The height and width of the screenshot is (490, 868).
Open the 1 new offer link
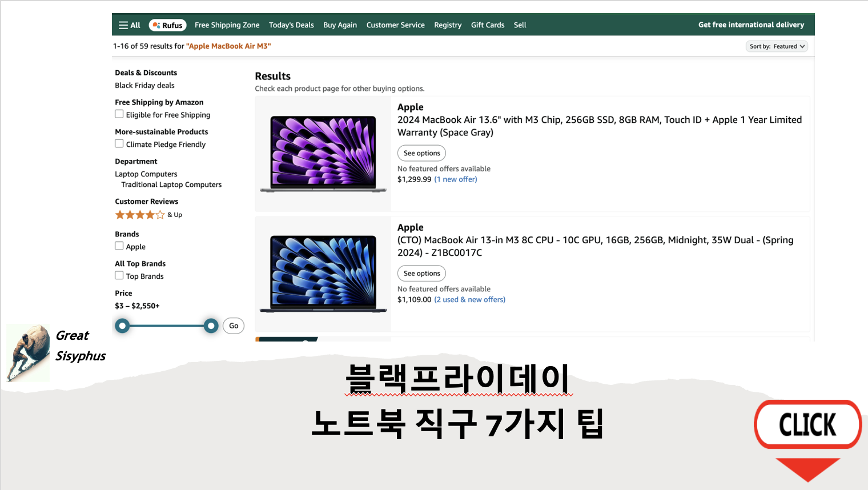tap(455, 179)
